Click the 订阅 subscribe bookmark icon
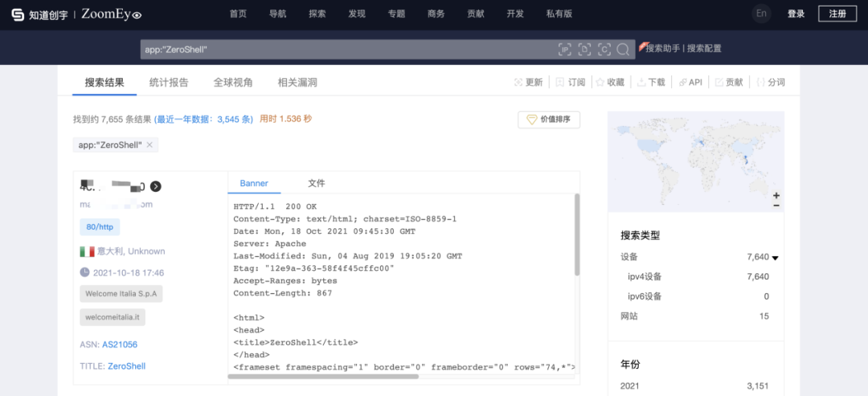Image resolution: width=868 pixels, height=396 pixels. [559, 83]
